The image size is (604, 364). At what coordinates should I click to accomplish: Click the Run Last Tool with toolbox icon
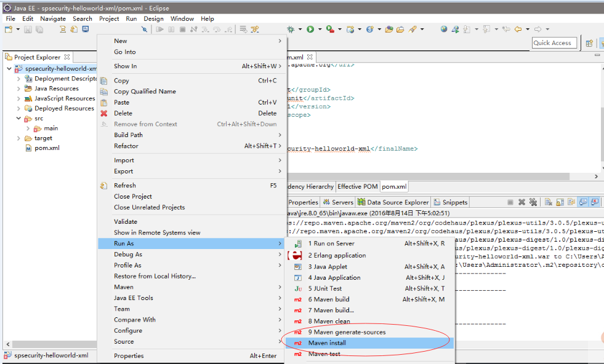[330, 30]
